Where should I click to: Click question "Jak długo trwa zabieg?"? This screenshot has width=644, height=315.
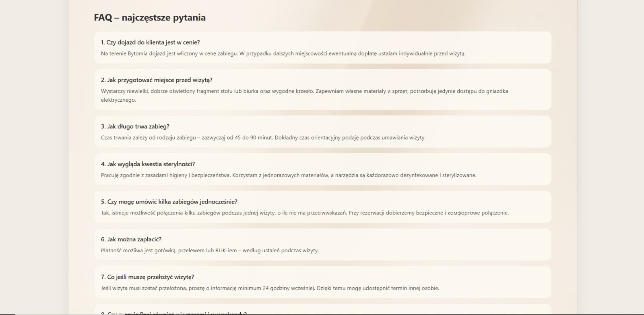click(135, 126)
